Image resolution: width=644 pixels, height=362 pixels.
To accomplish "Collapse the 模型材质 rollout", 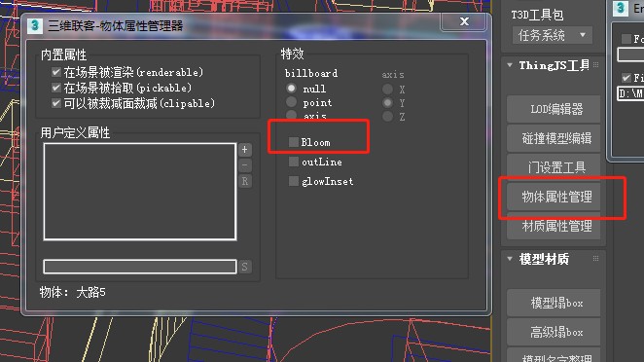I will click(x=510, y=259).
